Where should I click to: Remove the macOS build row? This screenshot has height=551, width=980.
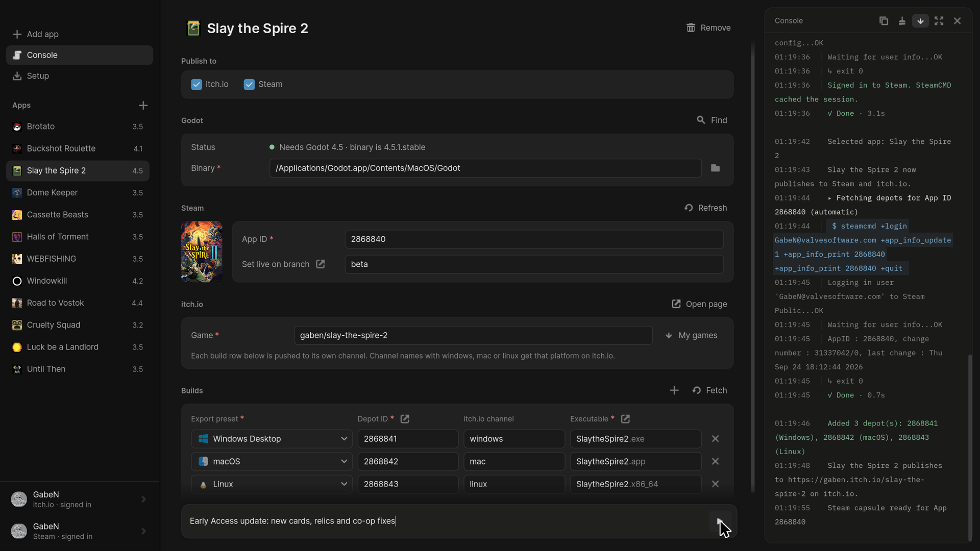(715, 461)
